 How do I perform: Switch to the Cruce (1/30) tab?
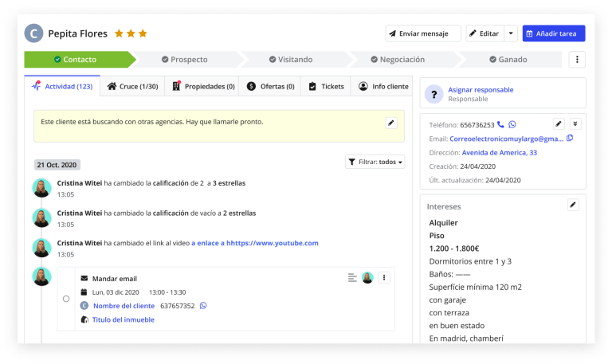click(132, 86)
